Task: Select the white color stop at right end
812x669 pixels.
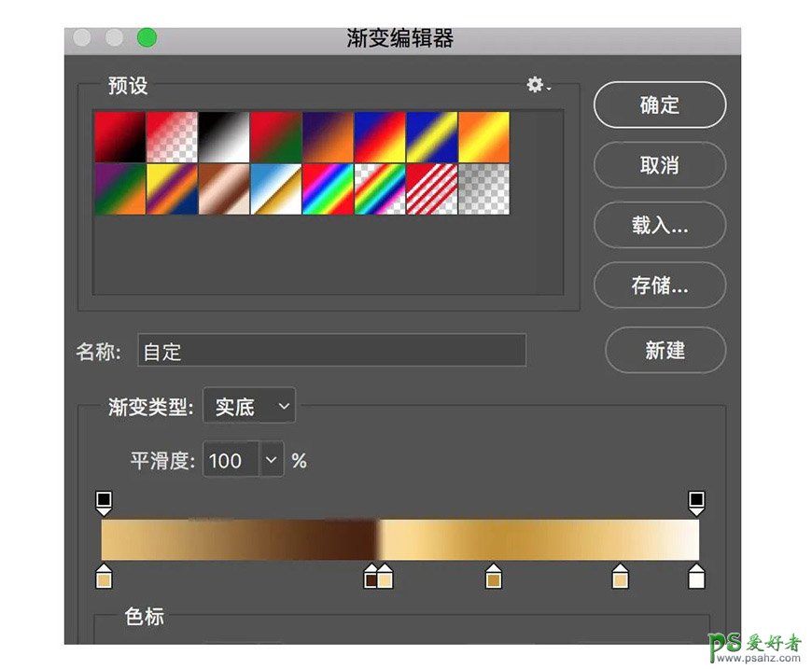Action: pos(696,577)
